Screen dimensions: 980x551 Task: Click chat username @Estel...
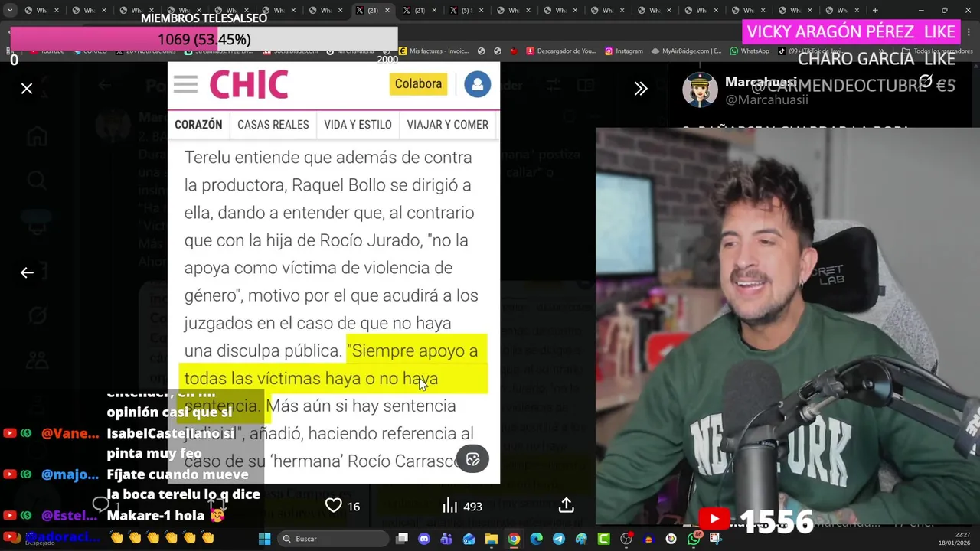click(70, 516)
